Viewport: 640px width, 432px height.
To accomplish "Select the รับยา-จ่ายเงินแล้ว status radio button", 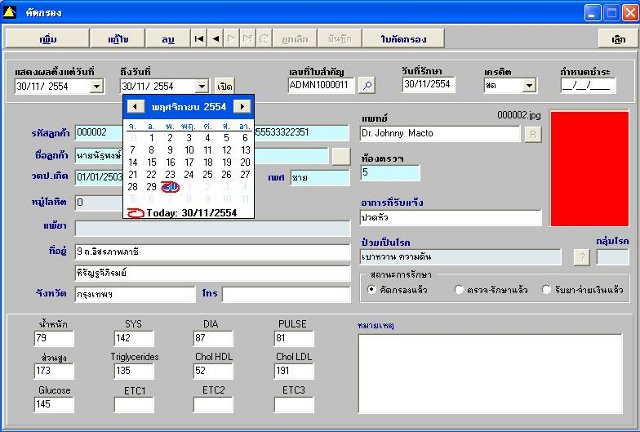I will 546,289.
